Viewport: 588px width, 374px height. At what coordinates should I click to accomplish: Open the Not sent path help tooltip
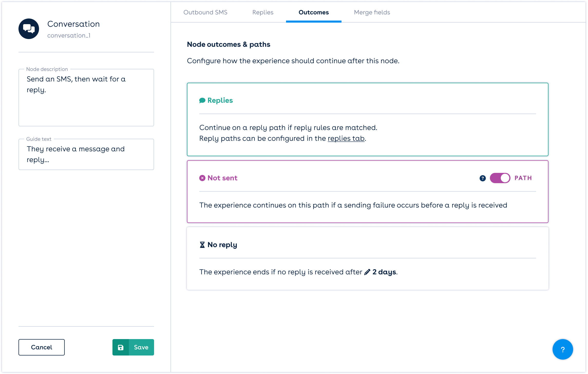[483, 178]
